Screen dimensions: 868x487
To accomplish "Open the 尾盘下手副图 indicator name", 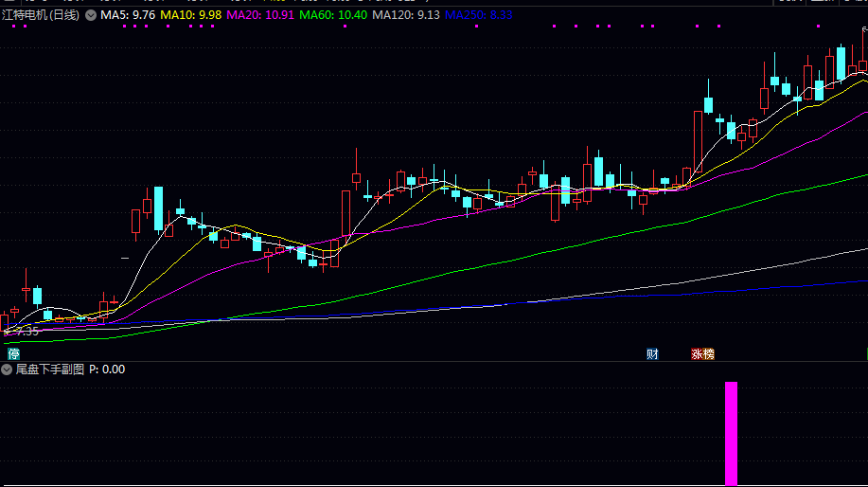I will coord(50,370).
